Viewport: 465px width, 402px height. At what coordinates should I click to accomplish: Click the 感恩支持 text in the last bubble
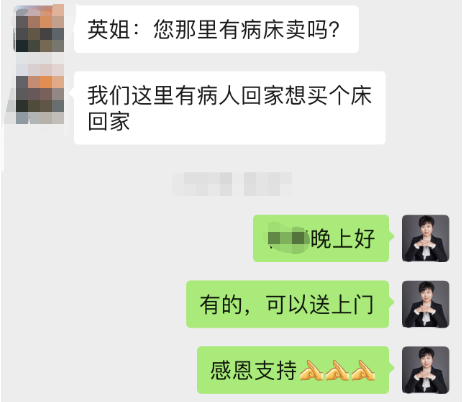coord(254,370)
